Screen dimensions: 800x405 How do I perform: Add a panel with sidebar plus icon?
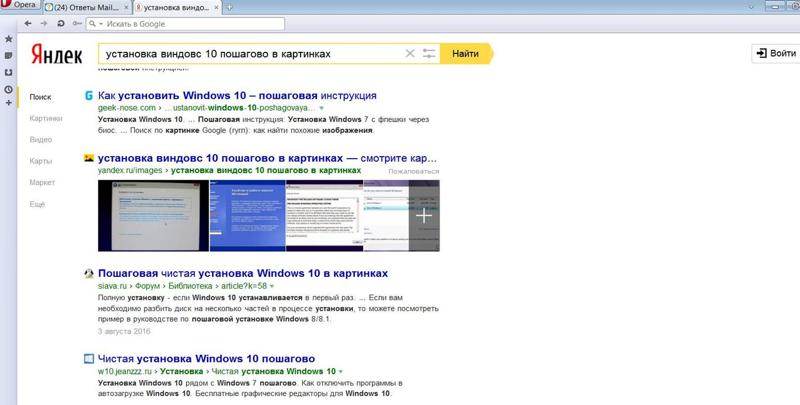click(x=8, y=103)
